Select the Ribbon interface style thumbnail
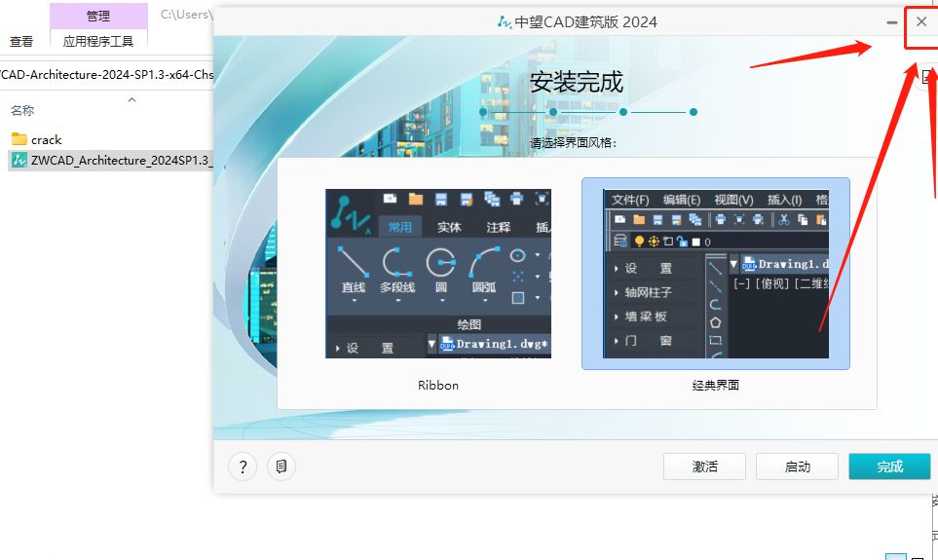Viewport: 938px width, 560px height. 438,274
